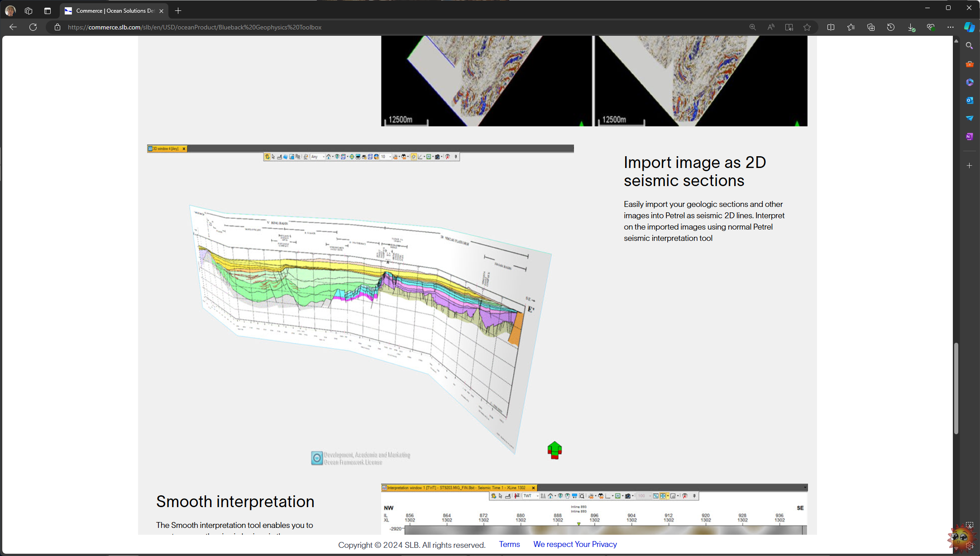Click the "Import image as 2D seismic sections" heading

coord(695,171)
